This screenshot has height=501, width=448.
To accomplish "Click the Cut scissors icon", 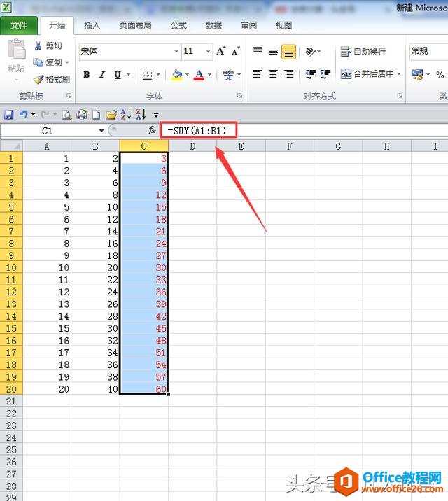I will pos(38,46).
